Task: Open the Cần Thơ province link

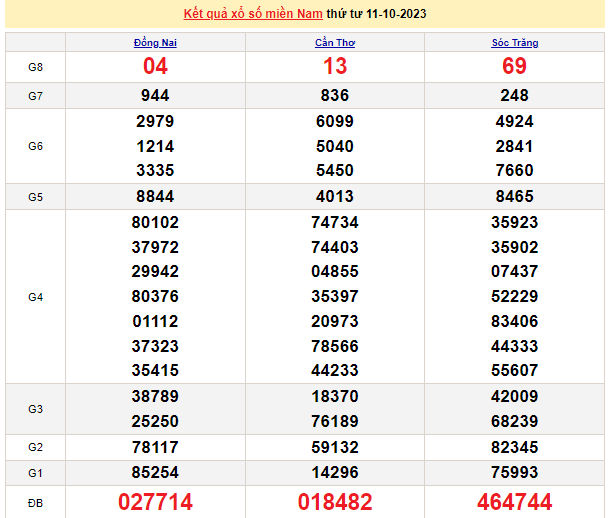Action: point(335,43)
